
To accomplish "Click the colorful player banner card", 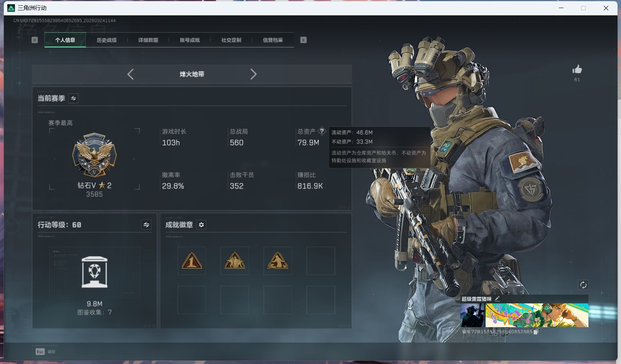I will coord(536,315).
